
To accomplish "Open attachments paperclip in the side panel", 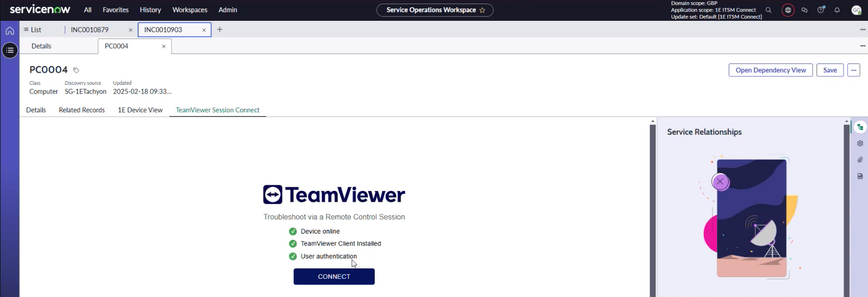I will [860, 160].
